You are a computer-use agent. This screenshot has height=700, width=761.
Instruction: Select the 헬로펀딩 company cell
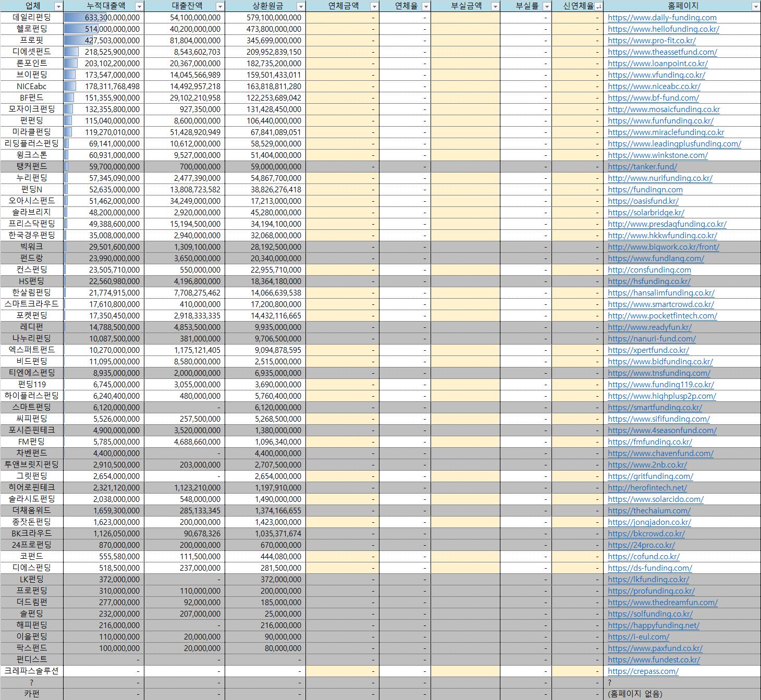[x=32, y=29]
